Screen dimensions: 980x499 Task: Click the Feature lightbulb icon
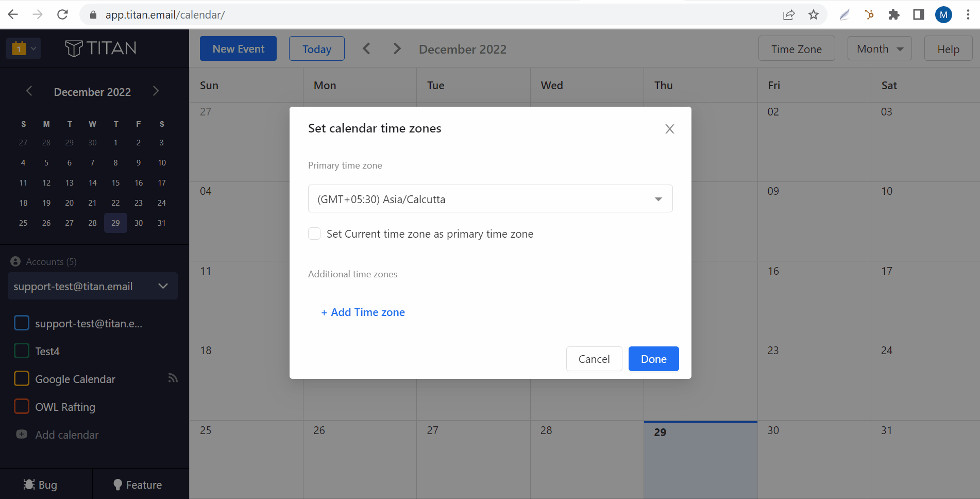(117, 485)
